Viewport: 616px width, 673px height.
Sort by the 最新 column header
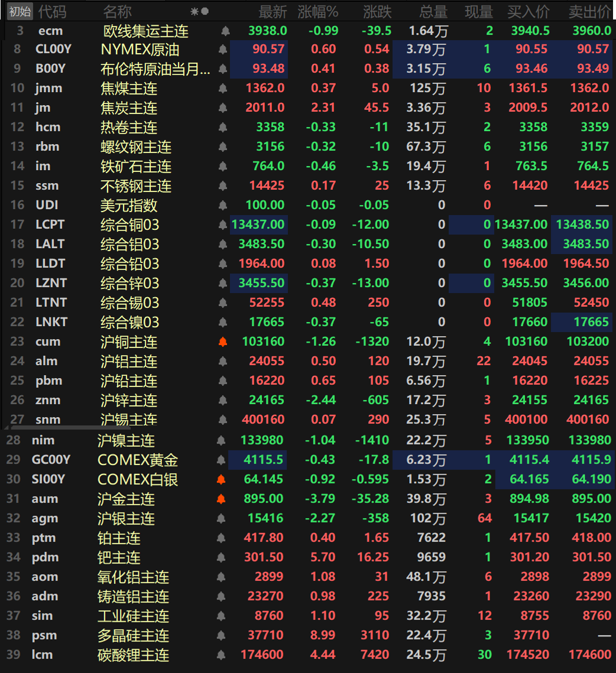pos(273,12)
